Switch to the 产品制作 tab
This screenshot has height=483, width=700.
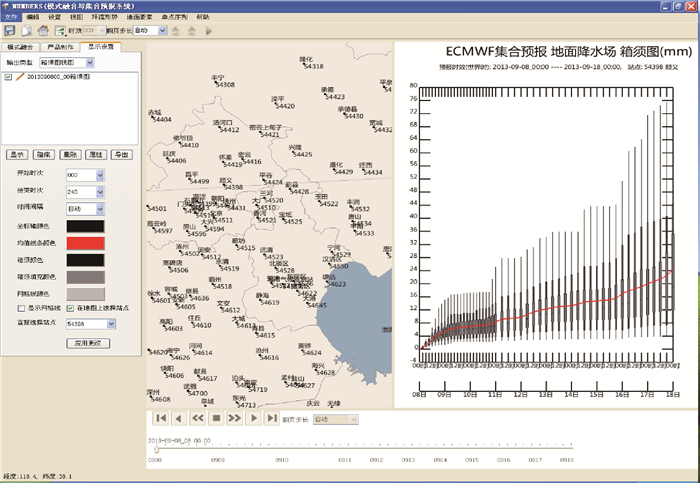tap(63, 47)
